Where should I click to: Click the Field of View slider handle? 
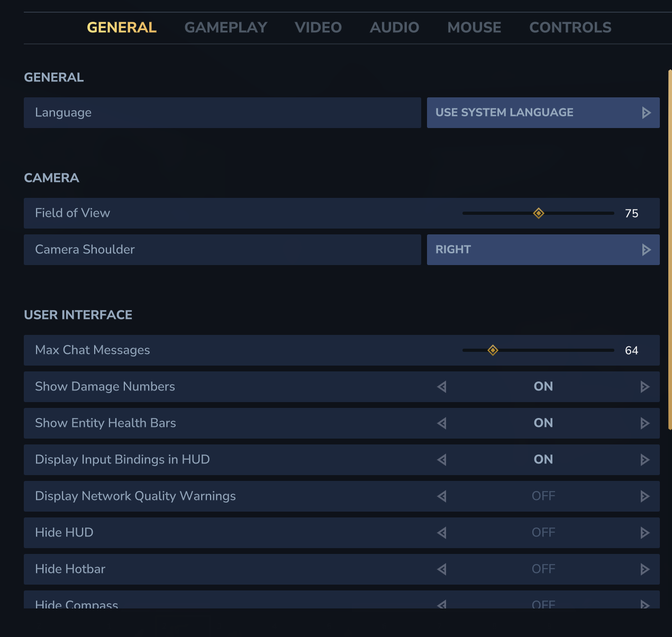(539, 213)
